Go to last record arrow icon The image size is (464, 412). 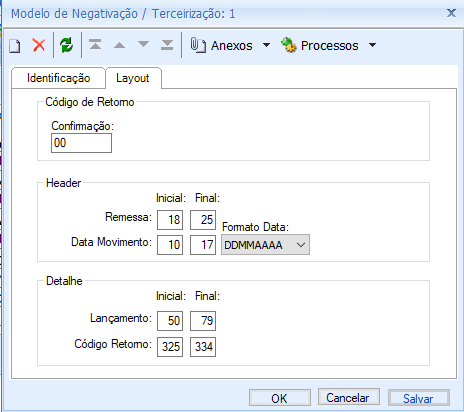(x=167, y=45)
